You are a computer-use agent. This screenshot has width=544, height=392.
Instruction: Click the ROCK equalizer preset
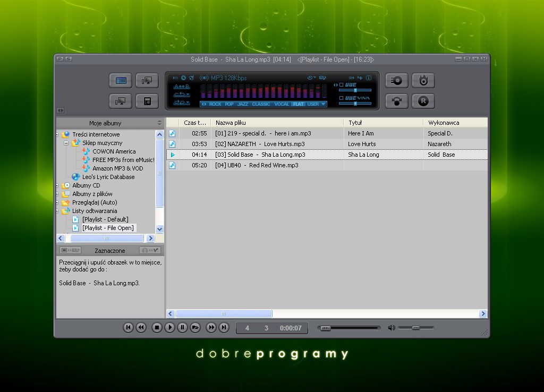point(214,103)
